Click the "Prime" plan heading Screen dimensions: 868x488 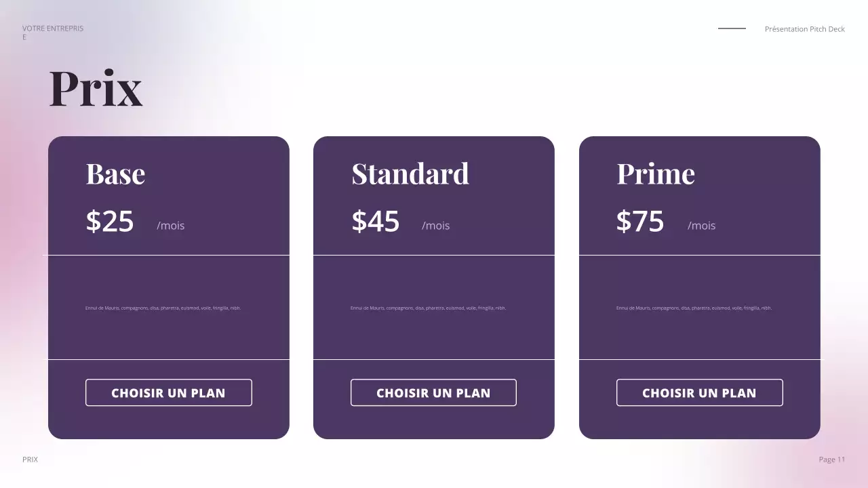[x=656, y=174]
